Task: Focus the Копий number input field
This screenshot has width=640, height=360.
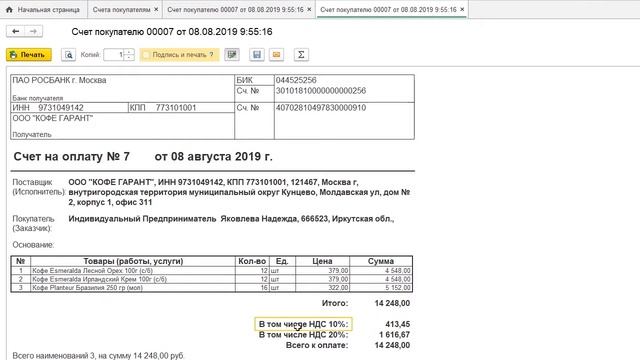Action: [114, 55]
